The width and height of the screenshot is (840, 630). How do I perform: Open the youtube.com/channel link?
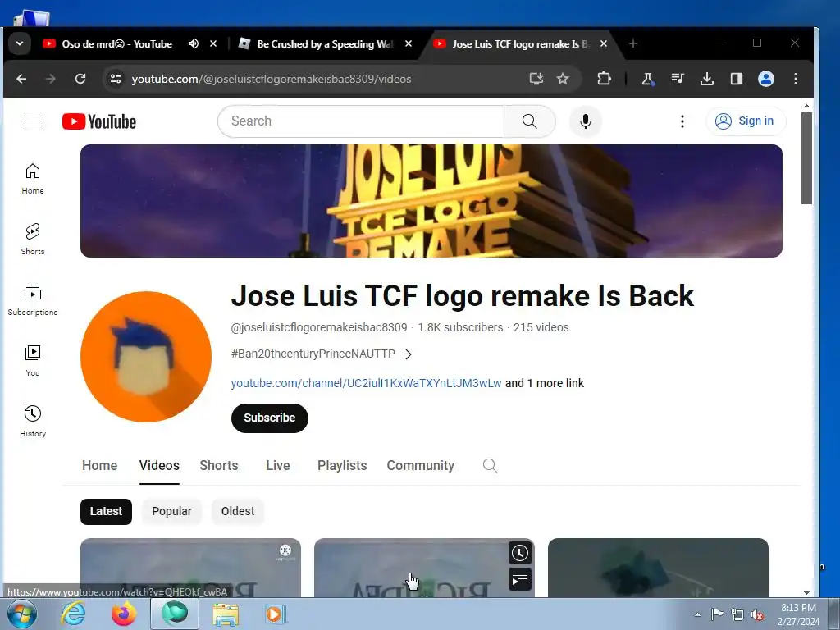(x=366, y=383)
